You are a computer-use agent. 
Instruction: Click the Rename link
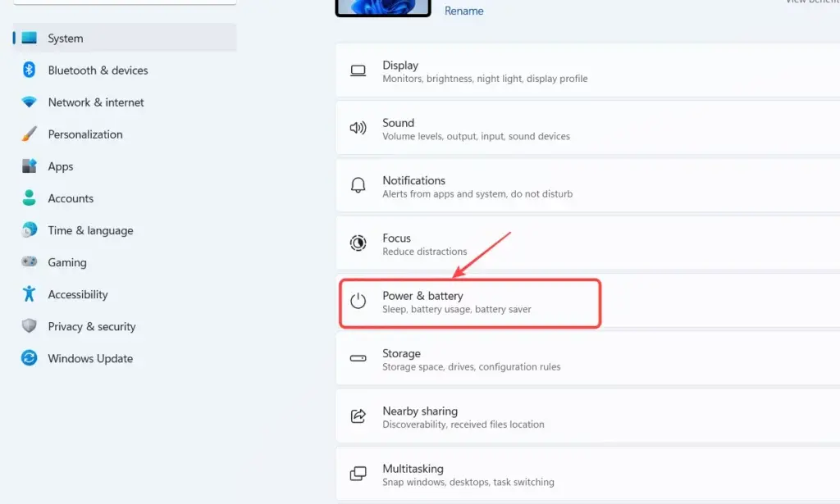point(463,11)
